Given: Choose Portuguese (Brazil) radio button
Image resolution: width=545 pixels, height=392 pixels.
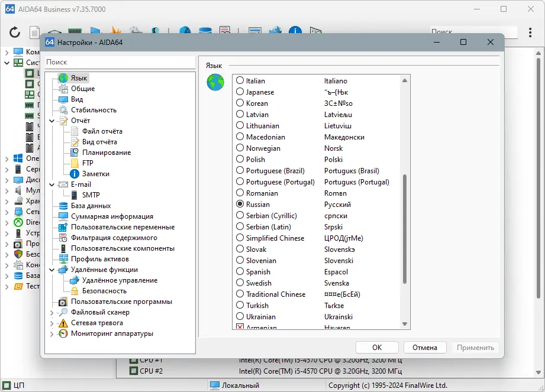Looking at the screenshot, I should 240,170.
